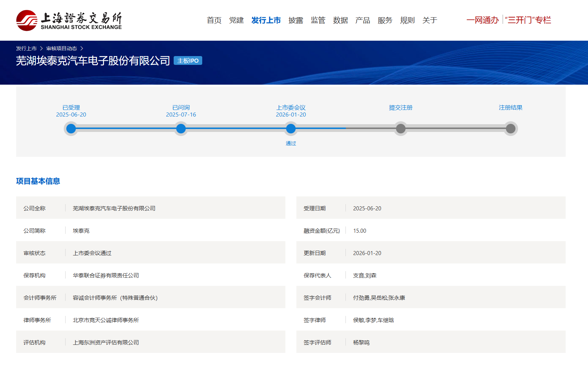Click the 发行上市 breadcrumb link

coord(26,48)
